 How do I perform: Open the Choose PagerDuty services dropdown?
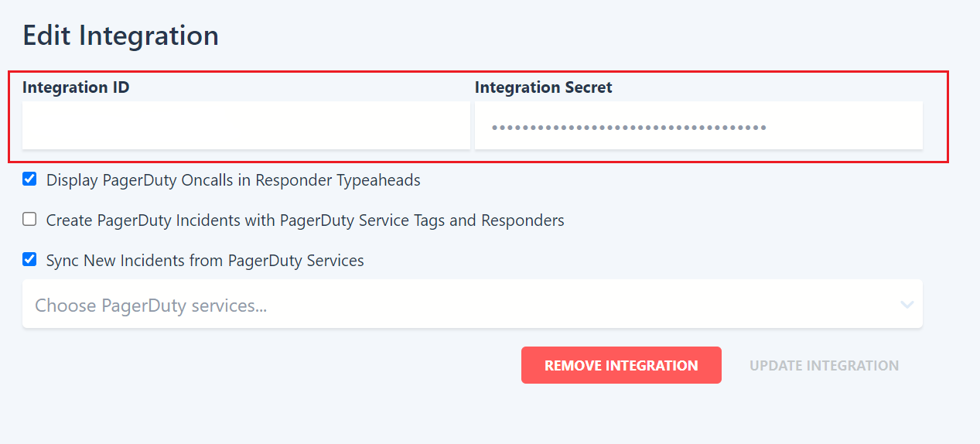click(x=473, y=304)
